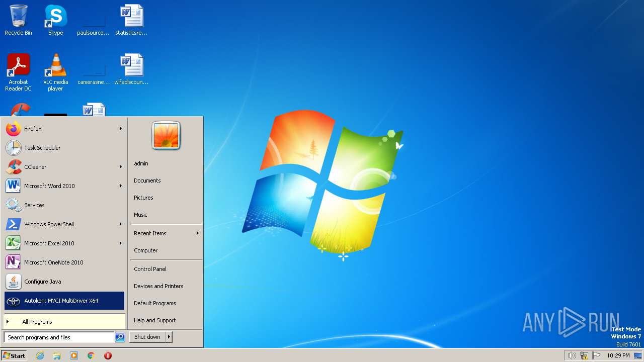Start Microsoft Word 2010
This screenshot has height=362, width=644.
point(64,186)
